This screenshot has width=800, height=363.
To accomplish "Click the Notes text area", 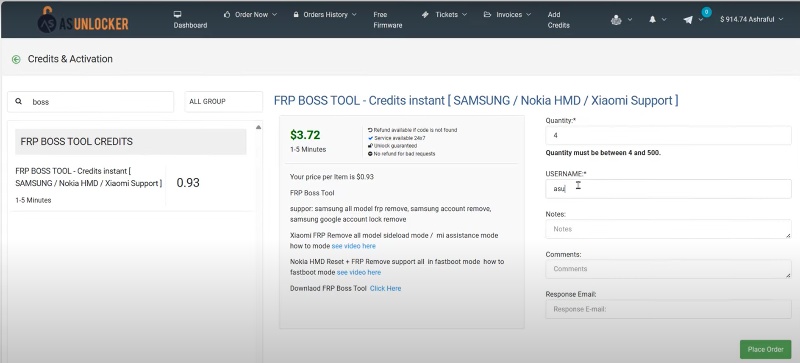I will [668, 229].
